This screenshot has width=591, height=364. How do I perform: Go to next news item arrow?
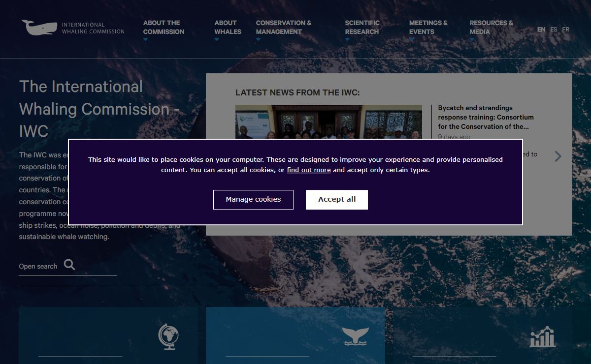tap(558, 156)
